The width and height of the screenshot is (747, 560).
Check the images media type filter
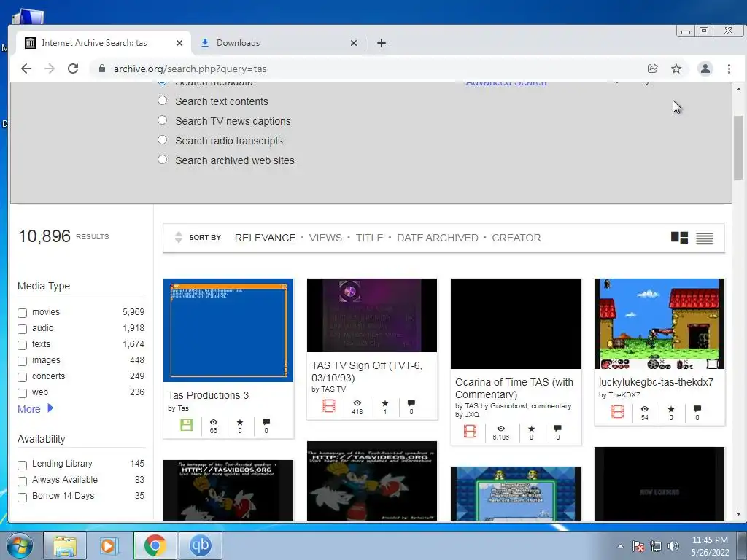23,361
